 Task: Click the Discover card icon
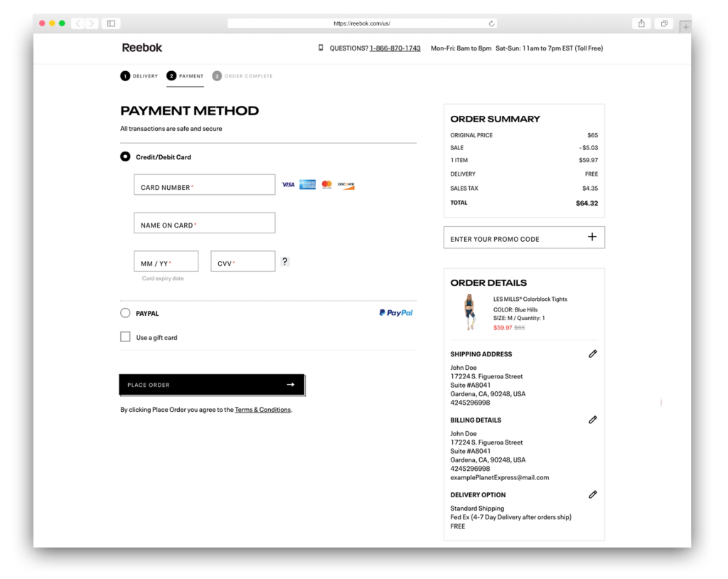coord(346,185)
